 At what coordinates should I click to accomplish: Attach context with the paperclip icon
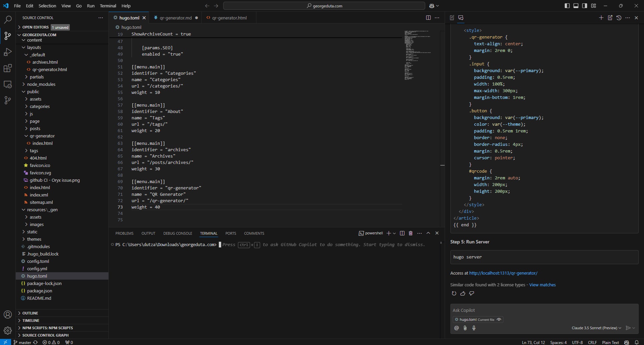[465, 328]
